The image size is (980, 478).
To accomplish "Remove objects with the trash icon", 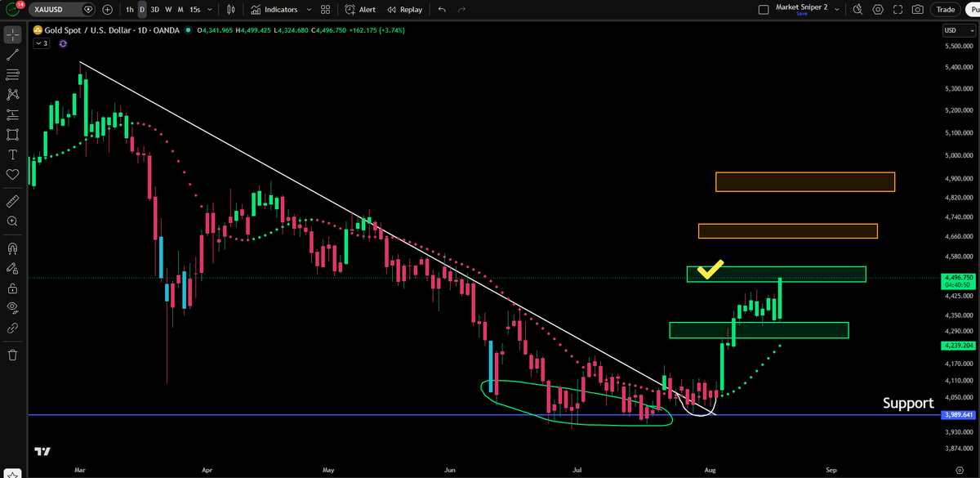I will click(x=13, y=355).
